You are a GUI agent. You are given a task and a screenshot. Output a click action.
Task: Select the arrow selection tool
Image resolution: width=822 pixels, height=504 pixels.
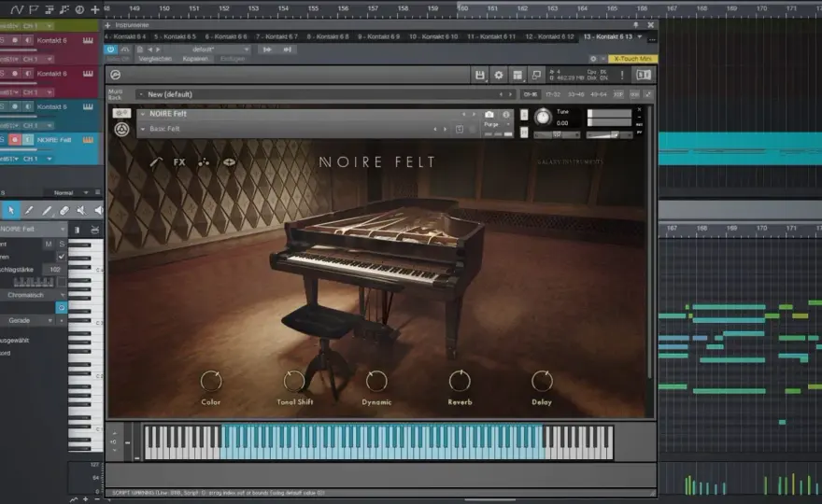pyautogui.click(x=11, y=211)
